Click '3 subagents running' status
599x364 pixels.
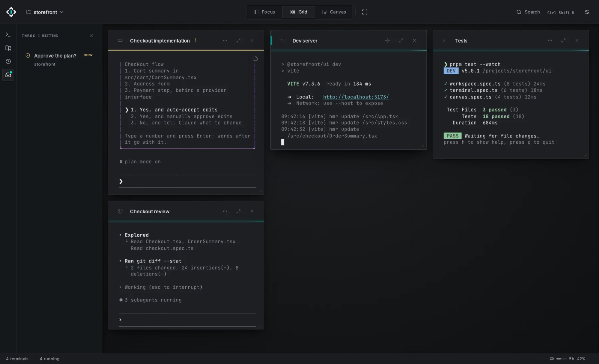click(150, 300)
